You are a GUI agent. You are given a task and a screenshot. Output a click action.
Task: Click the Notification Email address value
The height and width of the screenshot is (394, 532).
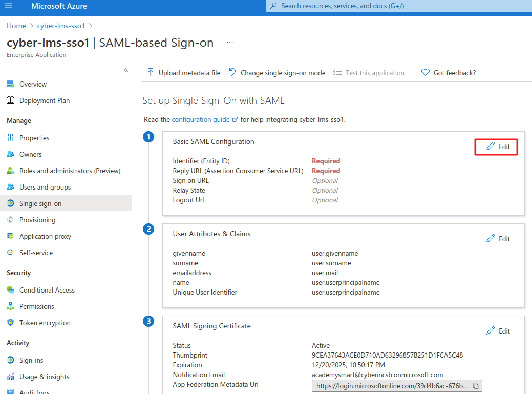[x=377, y=375]
